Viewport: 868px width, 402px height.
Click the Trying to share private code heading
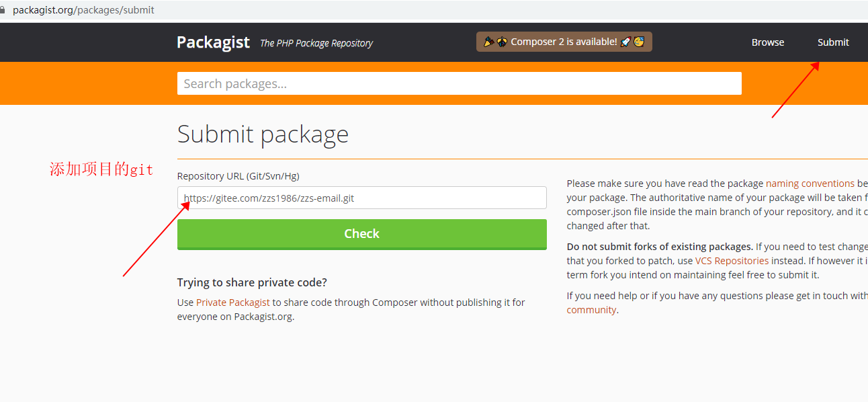(252, 282)
